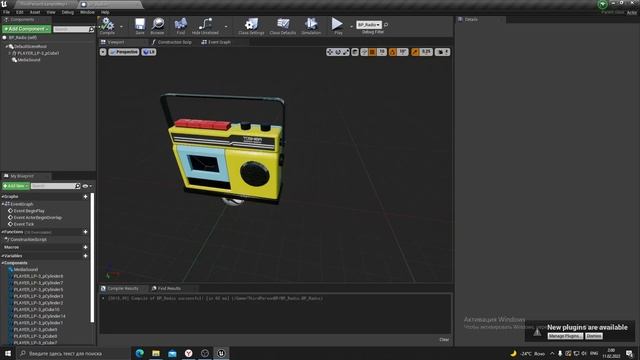The height and width of the screenshot is (360, 640).
Task: Open Microsoft Edge from the taskbar
Action: [140, 353]
